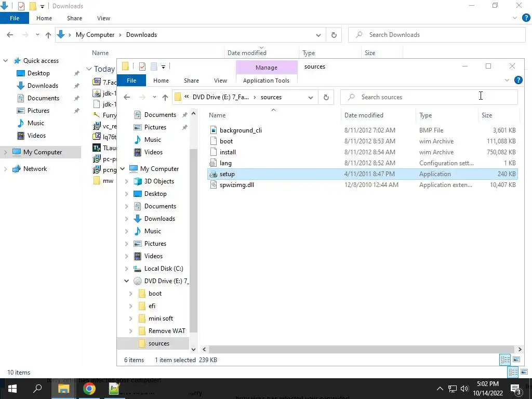The image size is (532, 399).
Task: Expand the Remove WAT folder node
Action: pyautogui.click(x=130, y=331)
